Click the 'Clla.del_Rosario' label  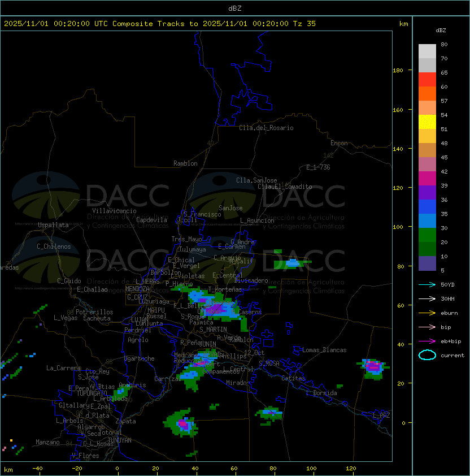click(x=266, y=128)
